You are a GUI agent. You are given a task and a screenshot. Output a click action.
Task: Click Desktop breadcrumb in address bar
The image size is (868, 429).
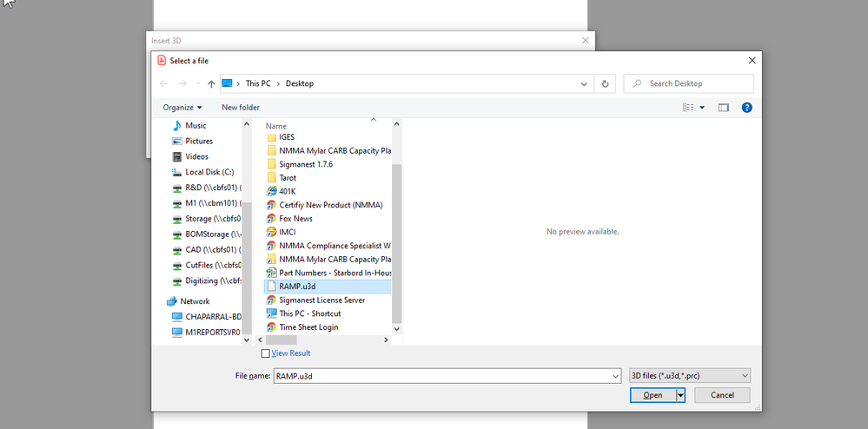tap(300, 83)
